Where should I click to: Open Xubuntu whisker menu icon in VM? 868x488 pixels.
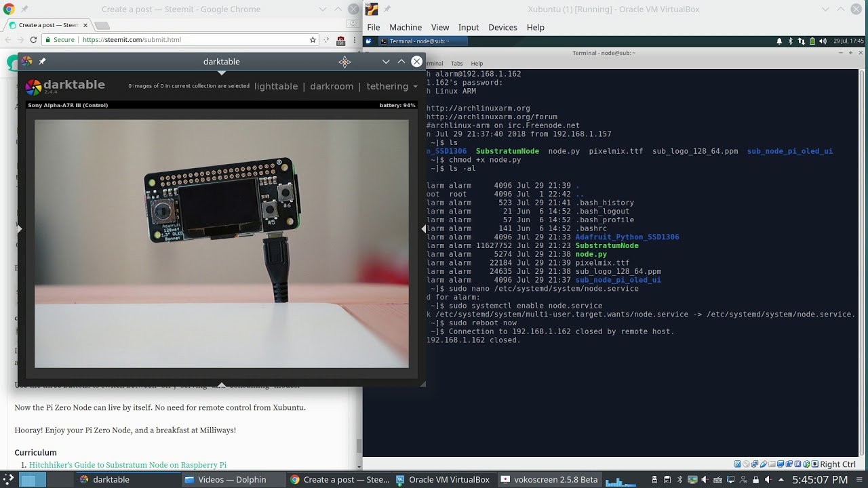(x=369, y=41)
